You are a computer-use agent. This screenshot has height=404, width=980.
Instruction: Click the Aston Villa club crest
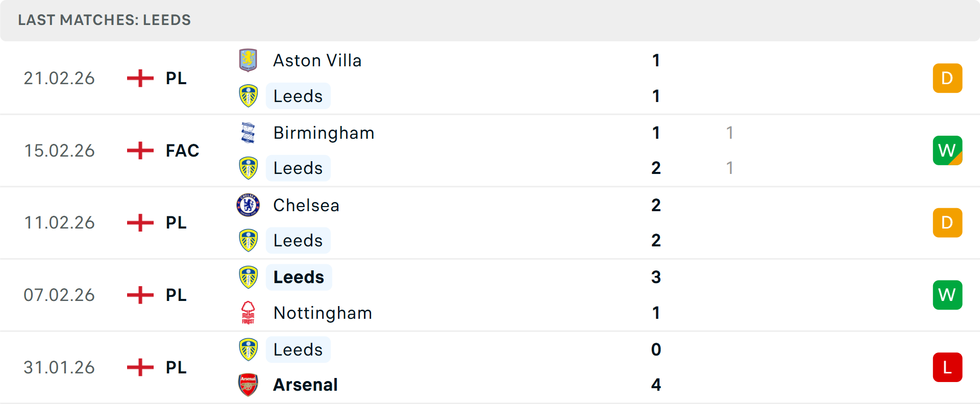248,60
